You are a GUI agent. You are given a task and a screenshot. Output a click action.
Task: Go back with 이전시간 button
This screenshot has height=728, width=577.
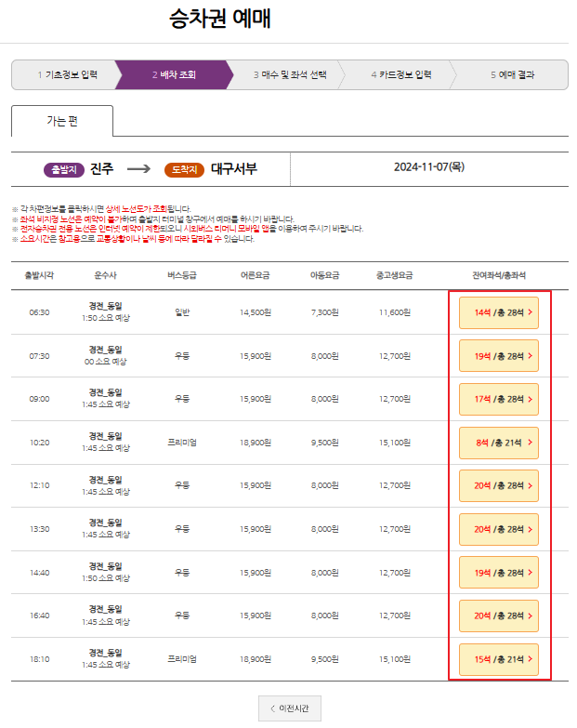[289, 708]
